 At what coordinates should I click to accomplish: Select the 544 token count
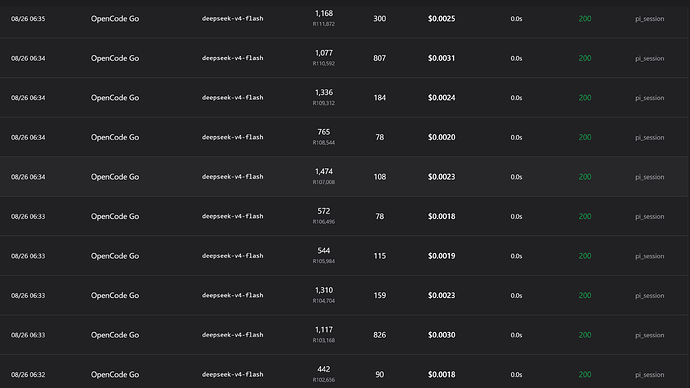324,251
